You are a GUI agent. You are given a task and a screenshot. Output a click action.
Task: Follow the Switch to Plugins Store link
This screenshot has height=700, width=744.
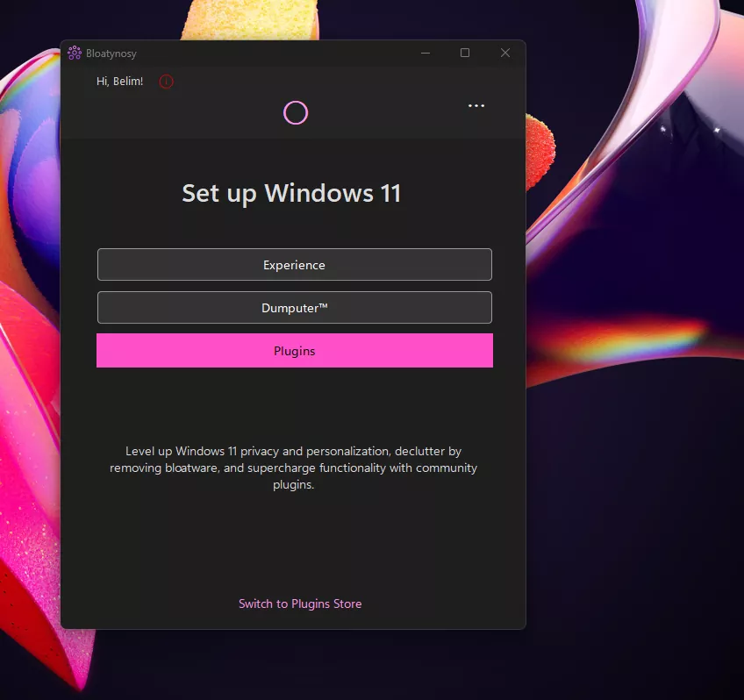pyautogui.click(x=300, y=604)
